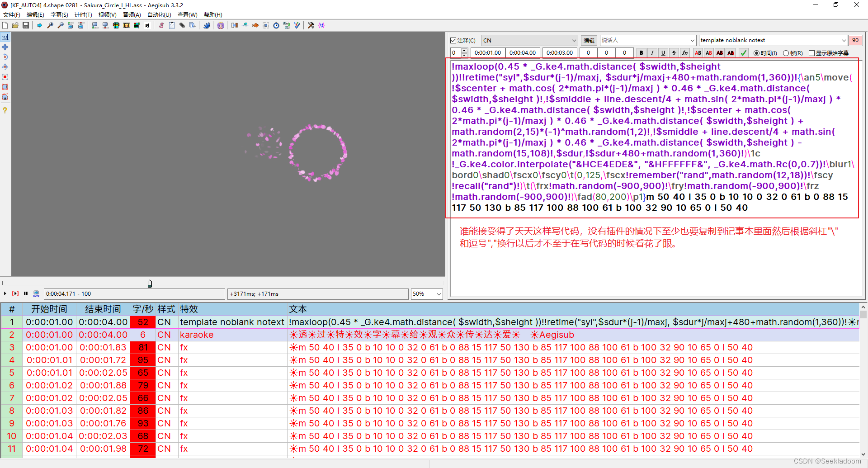Open the CN style dropdown
This screenshot has height=468, width=868.
click(x=529, y=40)
